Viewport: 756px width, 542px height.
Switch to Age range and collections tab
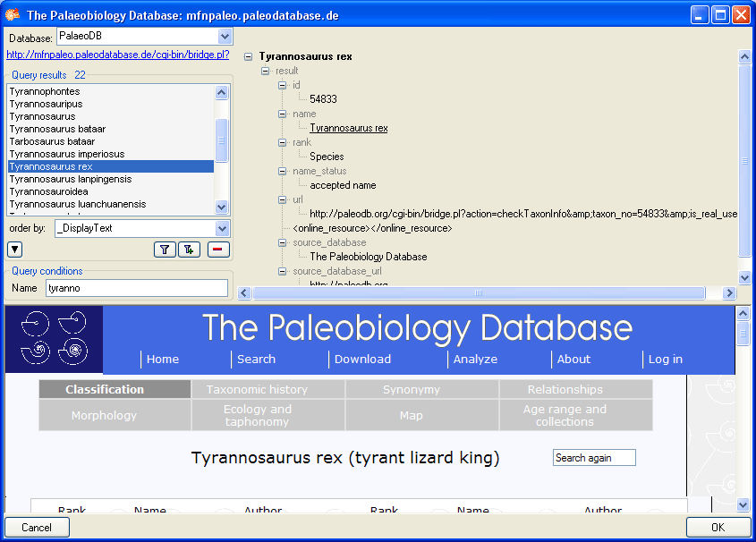[x=576, y=415]
